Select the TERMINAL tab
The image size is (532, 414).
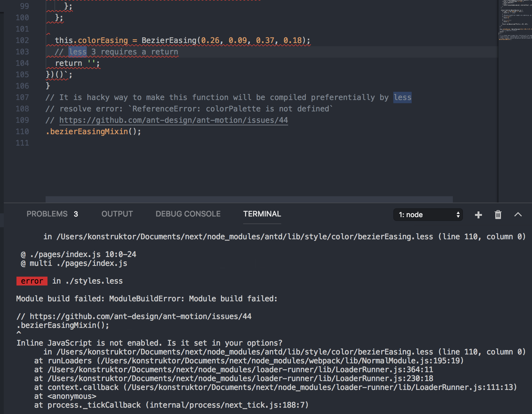tap(262, 214)
